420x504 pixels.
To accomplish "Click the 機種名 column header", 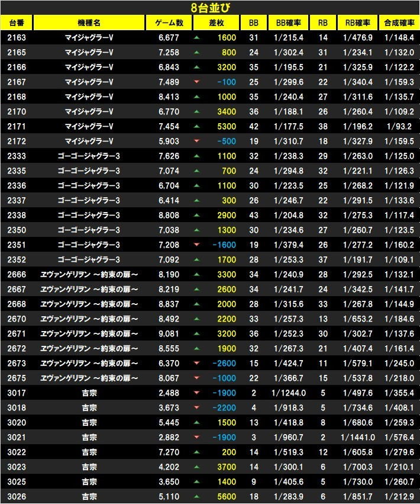I will pyautogui.click(x=89, y=23).
